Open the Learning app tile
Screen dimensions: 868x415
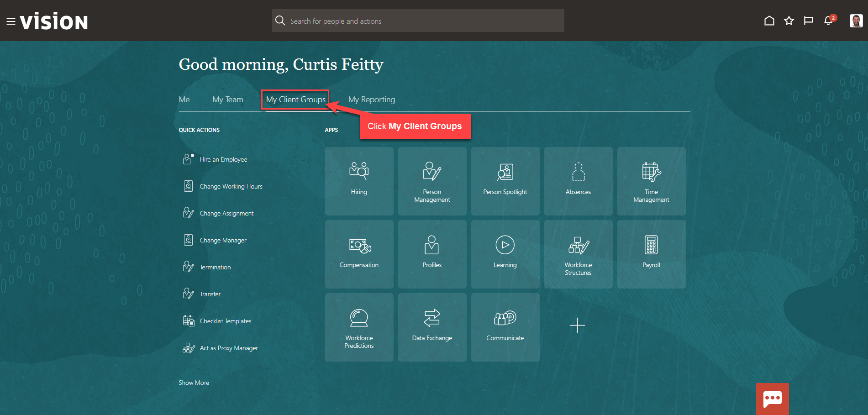(x=505, y=254)
